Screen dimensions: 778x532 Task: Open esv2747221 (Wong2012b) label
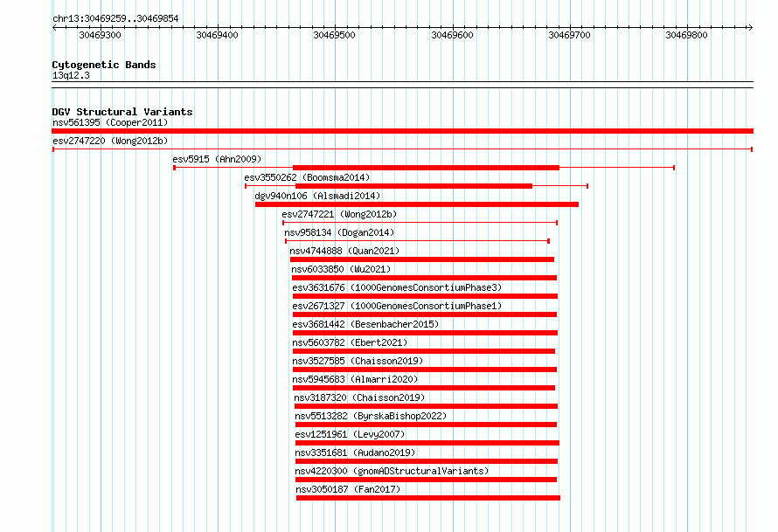tap(339, 214)
